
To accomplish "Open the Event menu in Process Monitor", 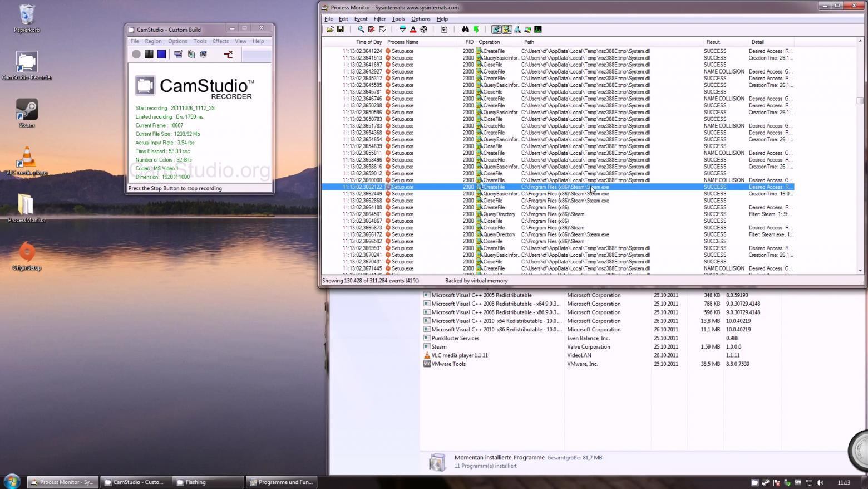I will click(x=361, y=19).
